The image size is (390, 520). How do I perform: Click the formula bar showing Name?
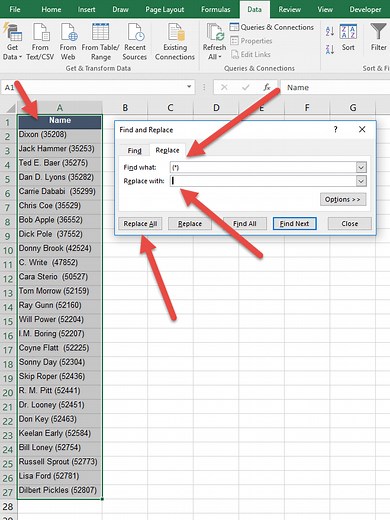(335, 87)
